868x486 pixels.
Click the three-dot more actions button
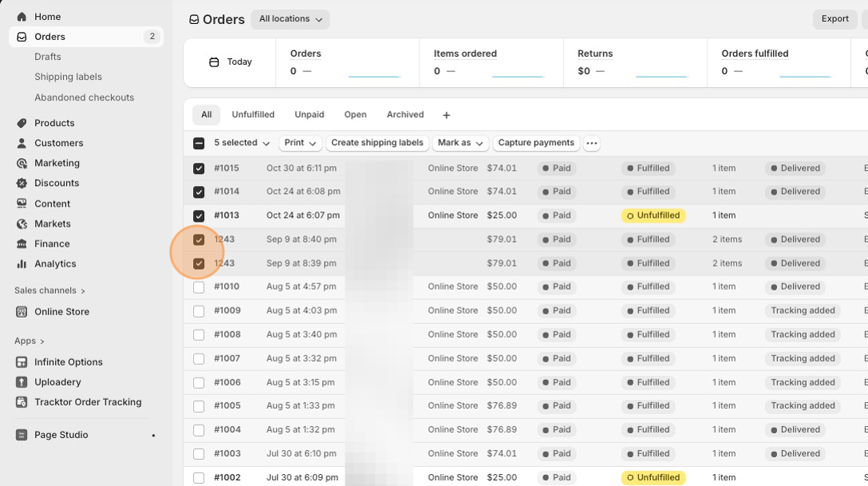click(591, 144)
